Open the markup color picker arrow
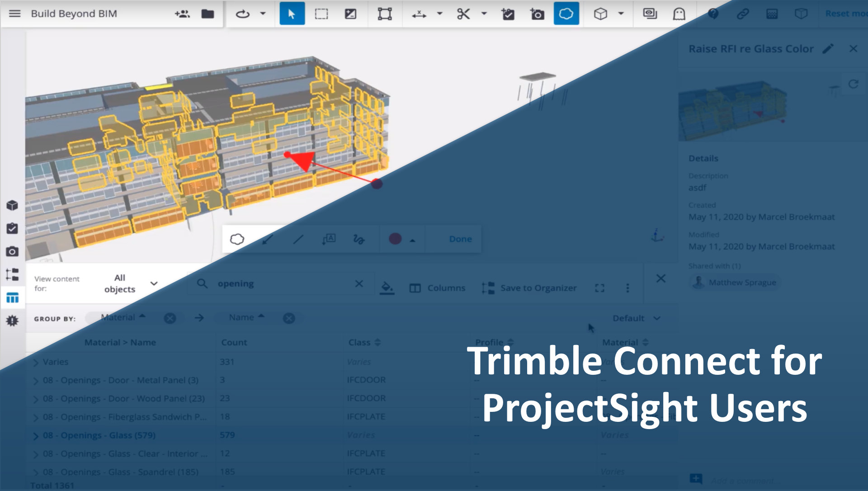Viewport: 868px width, 491px height. pos(412,241)
